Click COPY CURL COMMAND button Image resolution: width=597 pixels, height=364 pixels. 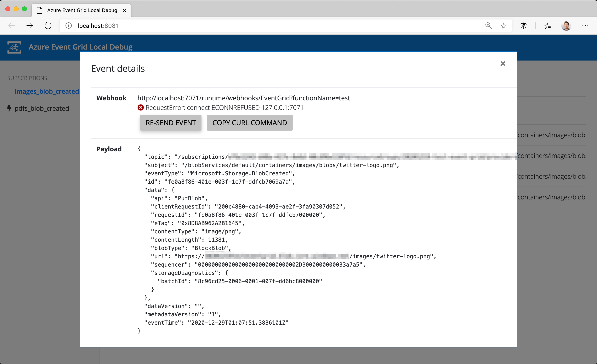(249, 123)
